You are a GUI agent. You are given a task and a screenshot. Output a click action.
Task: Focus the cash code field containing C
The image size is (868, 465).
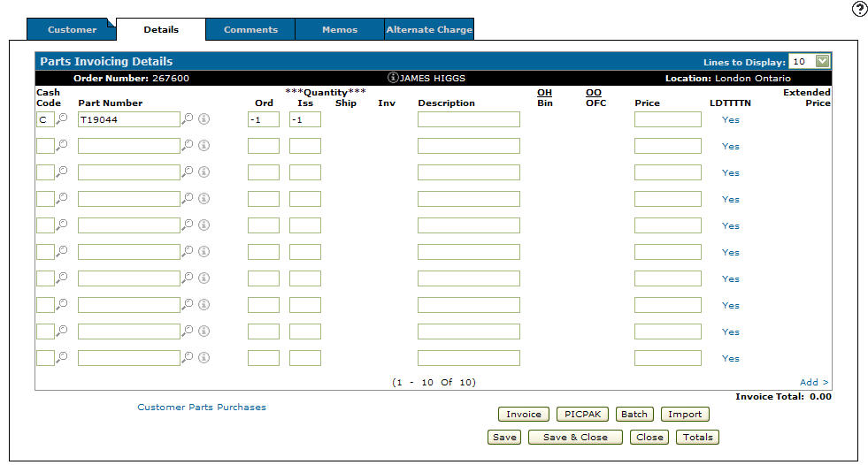tap(45, 119)
